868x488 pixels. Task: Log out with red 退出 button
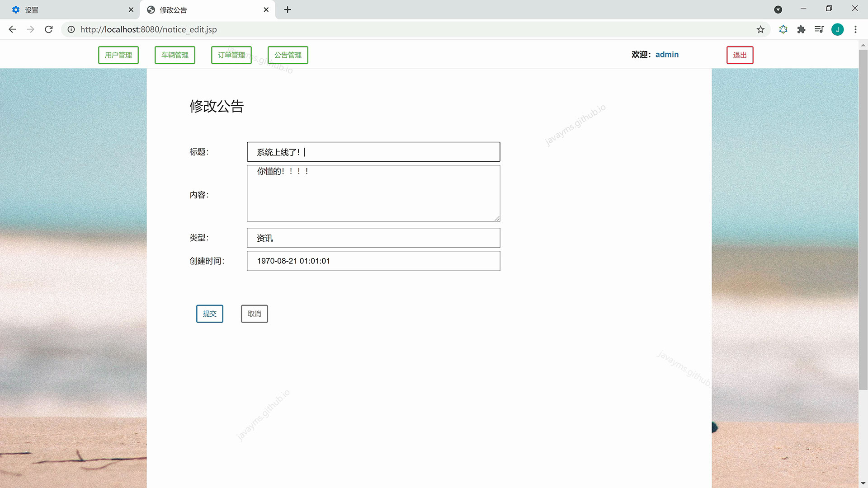point(740,55)
